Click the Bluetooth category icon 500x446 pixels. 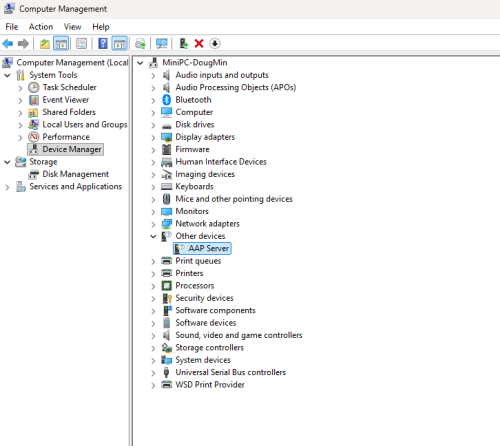pyautogui.click(x=166, y=100)
